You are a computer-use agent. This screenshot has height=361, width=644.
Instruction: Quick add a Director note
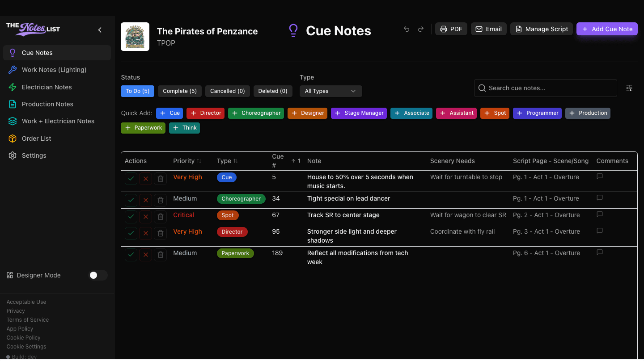point(206,113)
